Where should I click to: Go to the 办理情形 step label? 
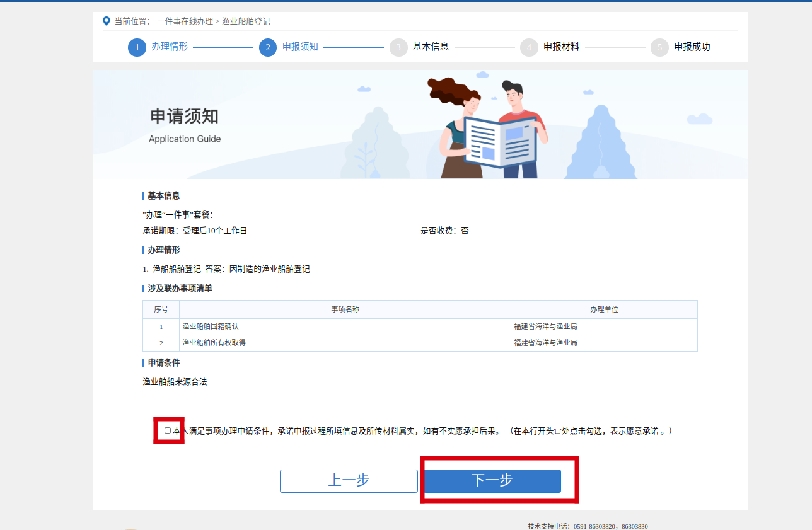click(170, 47)
